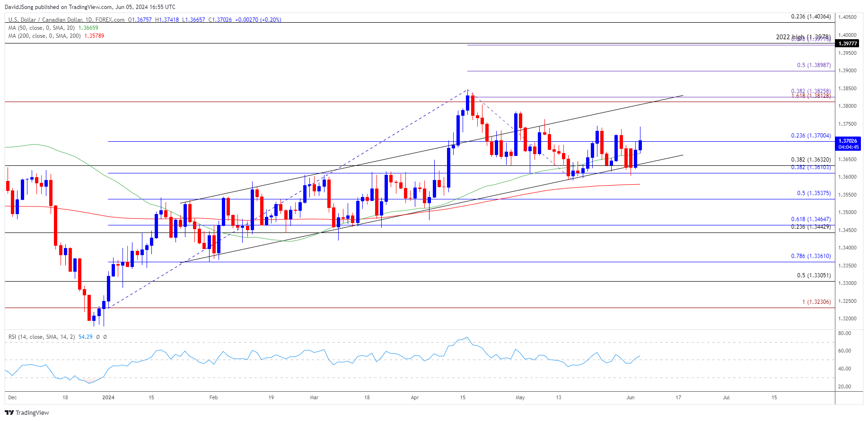Select the 0.5 (1.33051) Fibonacci label
This screenshot has width=868, height=421.
pos(814,275)
